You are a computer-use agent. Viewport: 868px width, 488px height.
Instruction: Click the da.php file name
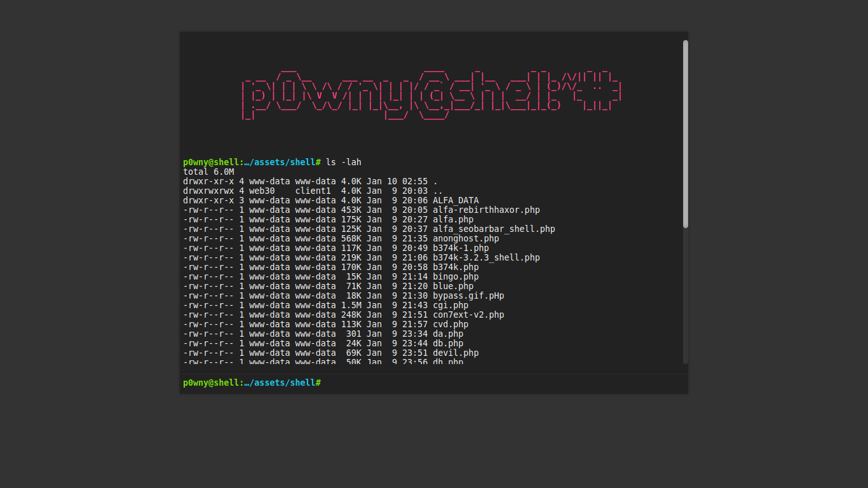point(448,334)
